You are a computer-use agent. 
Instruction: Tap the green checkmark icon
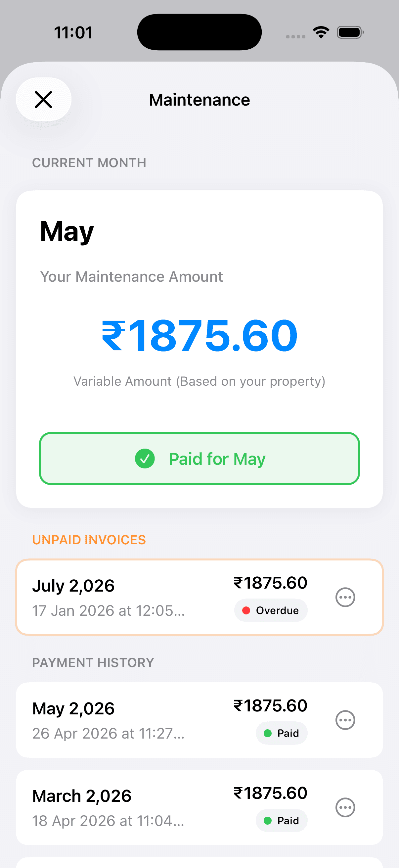click(x=145, y=458)
